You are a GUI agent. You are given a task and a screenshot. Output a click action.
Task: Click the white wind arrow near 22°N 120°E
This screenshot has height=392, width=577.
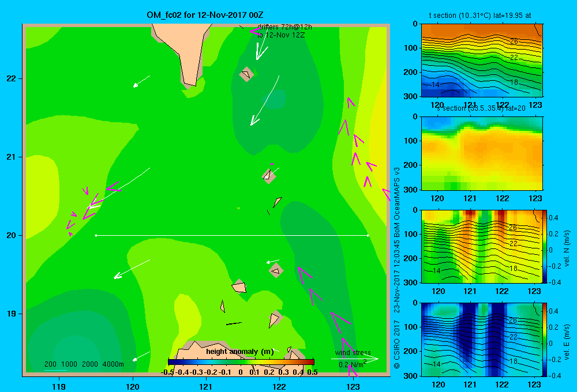tap(142, 81)
